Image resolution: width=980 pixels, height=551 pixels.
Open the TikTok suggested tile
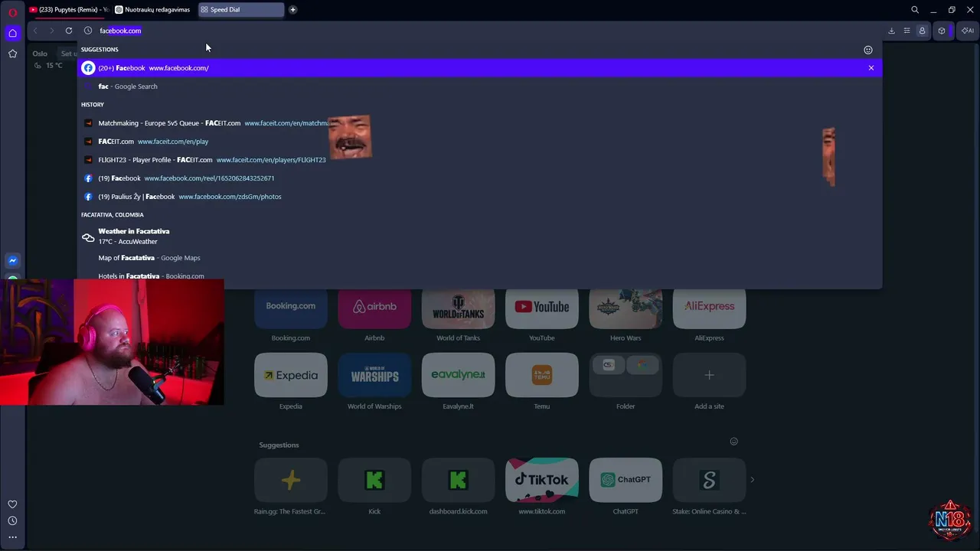tap(542, 480)
